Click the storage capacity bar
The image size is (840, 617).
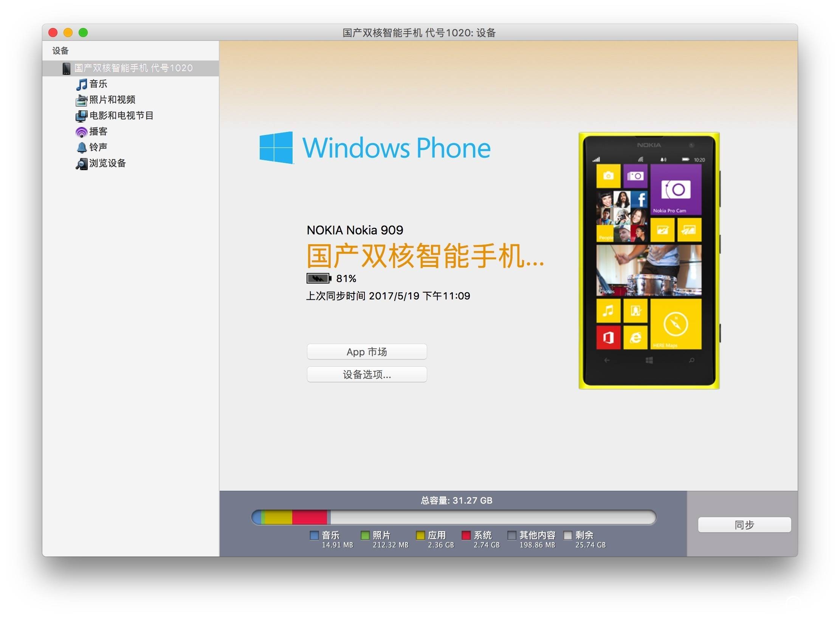tap(454, 518)
